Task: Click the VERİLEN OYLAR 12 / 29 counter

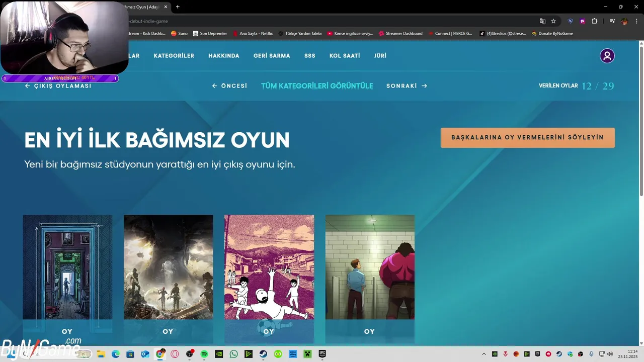Action: point(577,86)
